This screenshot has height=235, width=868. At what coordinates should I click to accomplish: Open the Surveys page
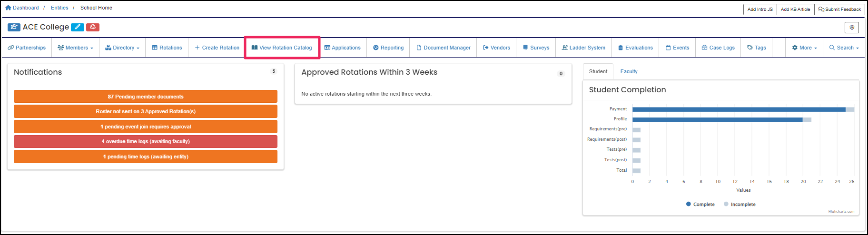tap(536, 48)
